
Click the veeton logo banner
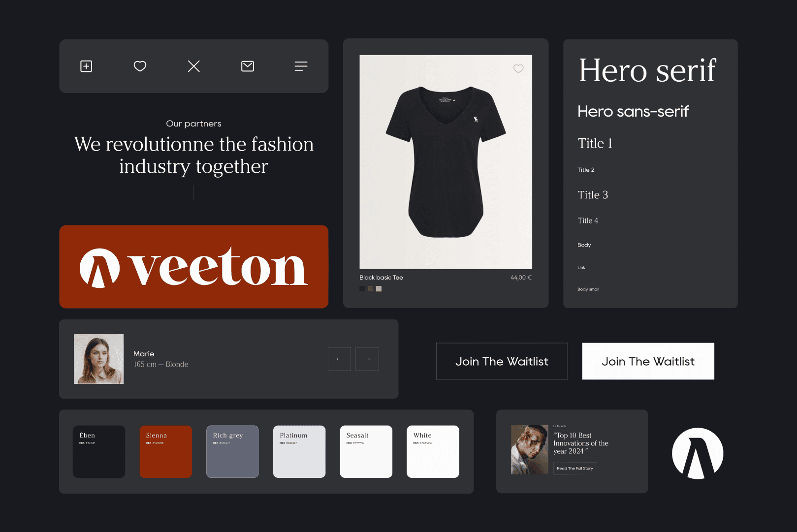(194, 267)
